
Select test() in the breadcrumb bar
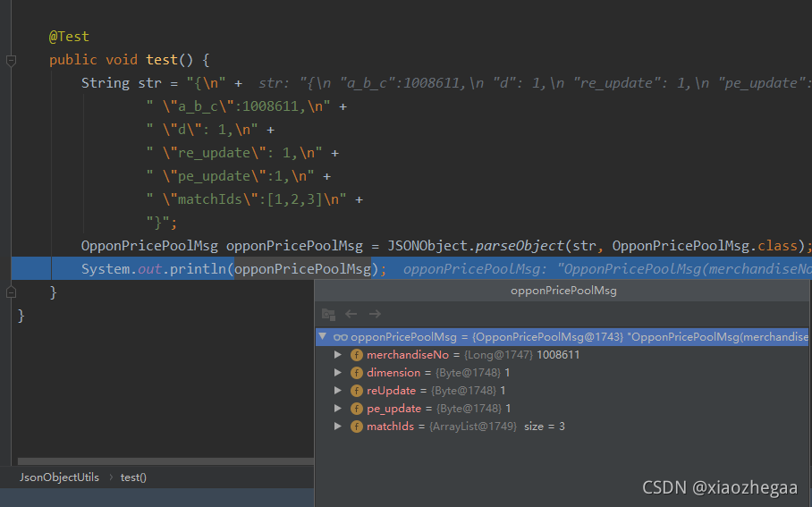133,477
